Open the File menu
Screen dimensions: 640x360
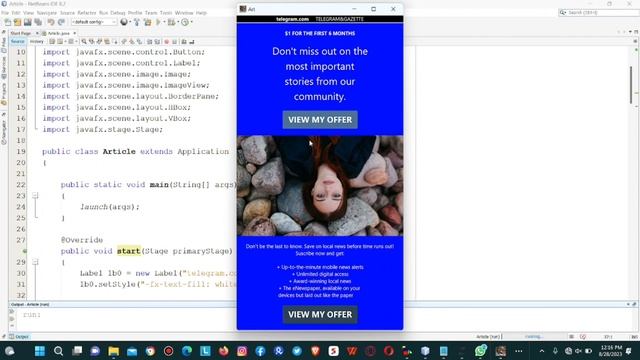click(5, 13)
